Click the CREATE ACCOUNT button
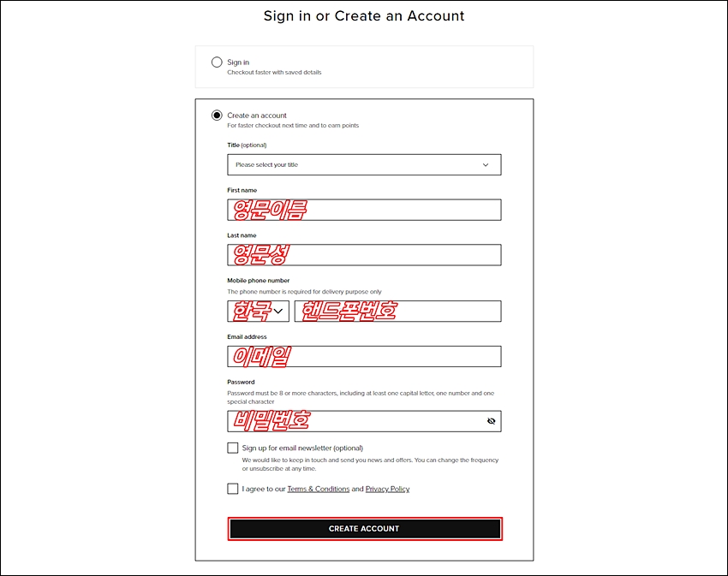This screenshot has width=728, height=576. coord(365,529)
